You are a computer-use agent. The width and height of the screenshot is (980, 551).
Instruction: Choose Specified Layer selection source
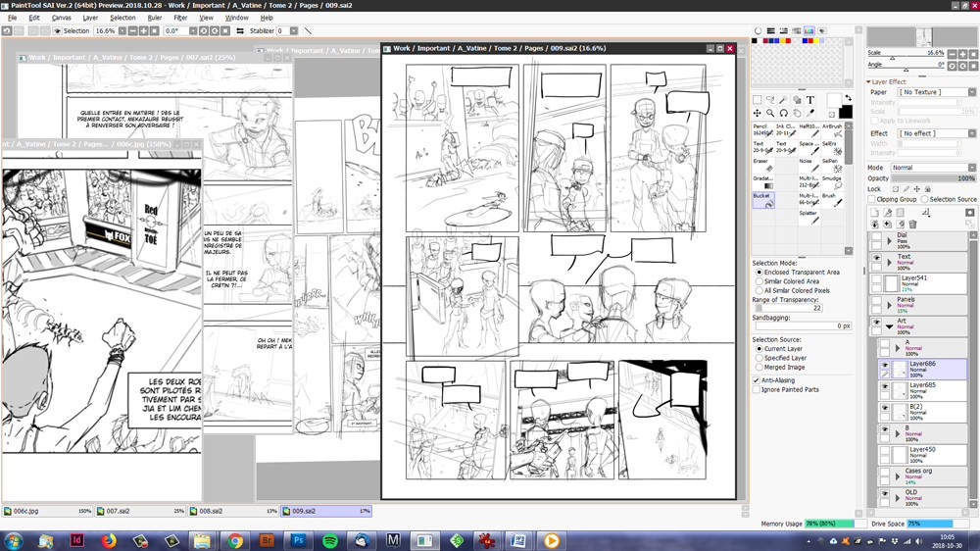[x=759, y=358]
